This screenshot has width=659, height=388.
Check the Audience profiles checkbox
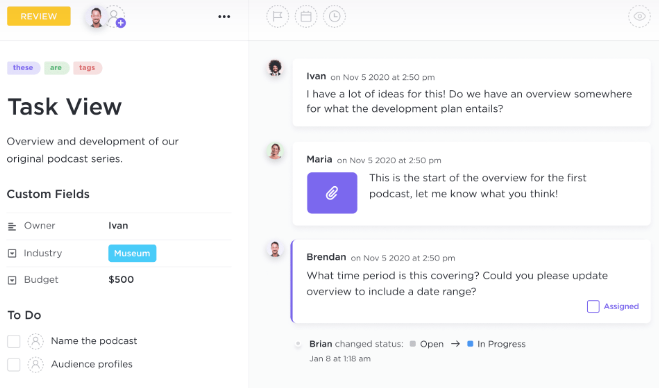point(13,364)
